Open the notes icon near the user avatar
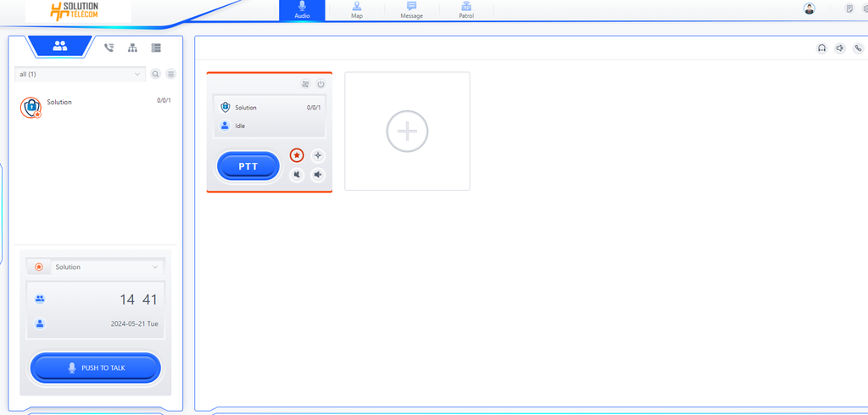Image resolution: width=868 pixels, height=415 pixels. coord(849,9)
